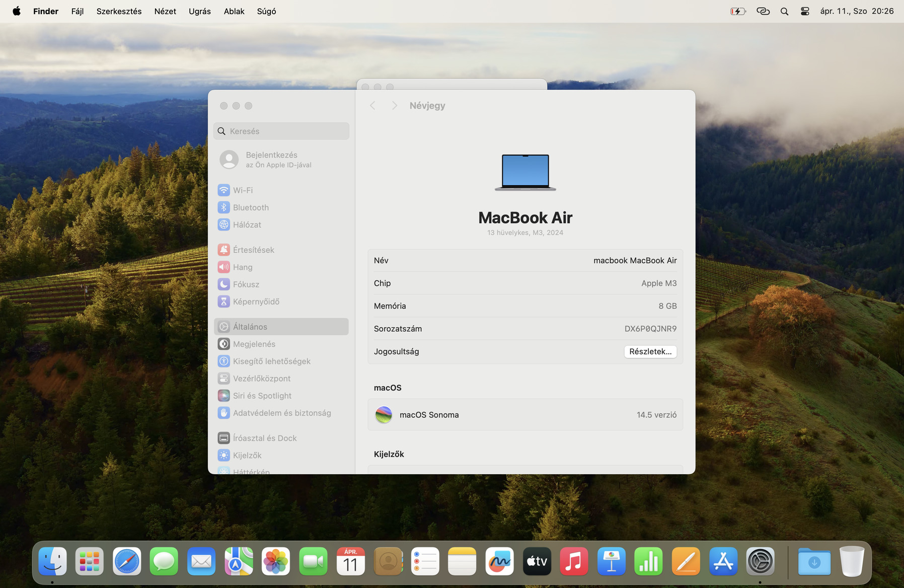This screenshot has height=588, width=904.
Task: Open Wi-Fi settings icon in sidebar
Action: point(223,190)
